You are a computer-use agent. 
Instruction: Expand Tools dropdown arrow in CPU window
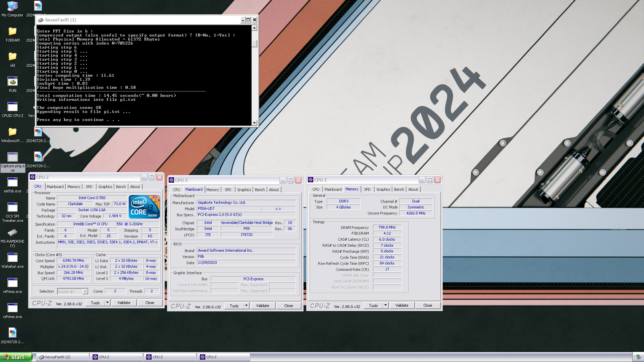(x=107, y=303)
